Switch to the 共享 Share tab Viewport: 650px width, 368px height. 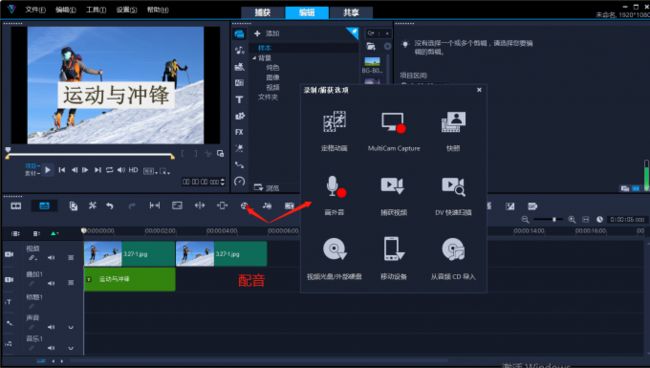351,12
